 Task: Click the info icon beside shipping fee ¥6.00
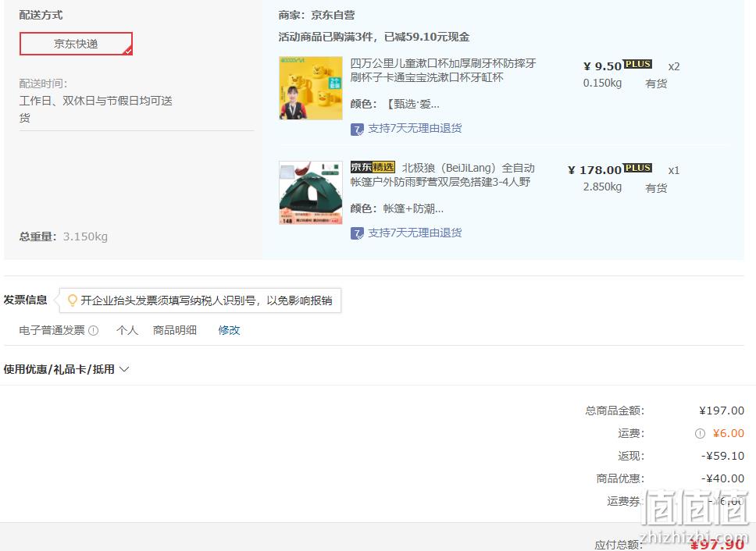click(x=700, y=433)
